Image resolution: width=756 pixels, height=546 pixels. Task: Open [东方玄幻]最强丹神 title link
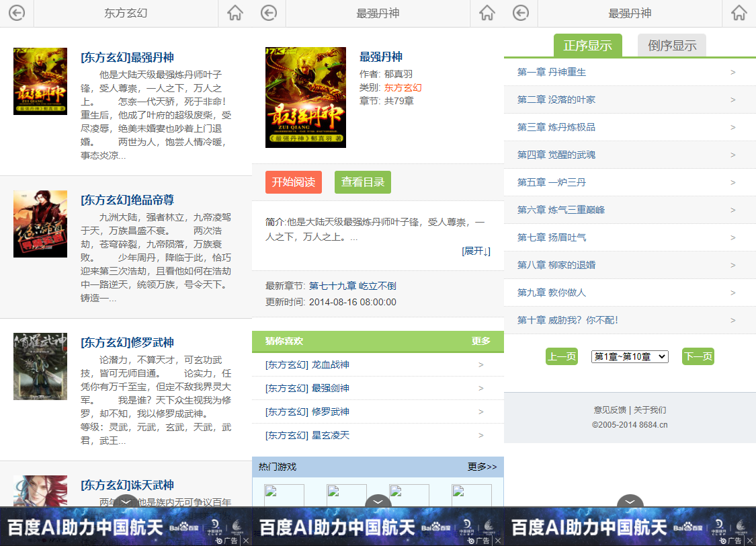tap(127, 57)
